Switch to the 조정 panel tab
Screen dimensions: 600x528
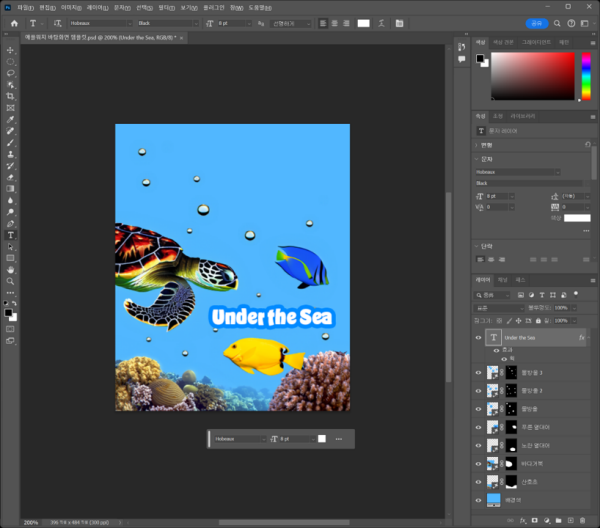[497, 115]
